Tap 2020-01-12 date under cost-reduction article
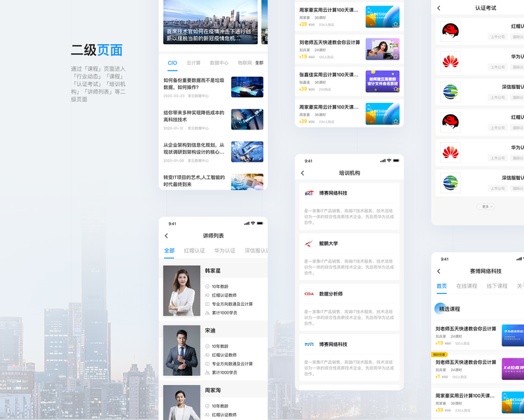 (x=173, y=128)
